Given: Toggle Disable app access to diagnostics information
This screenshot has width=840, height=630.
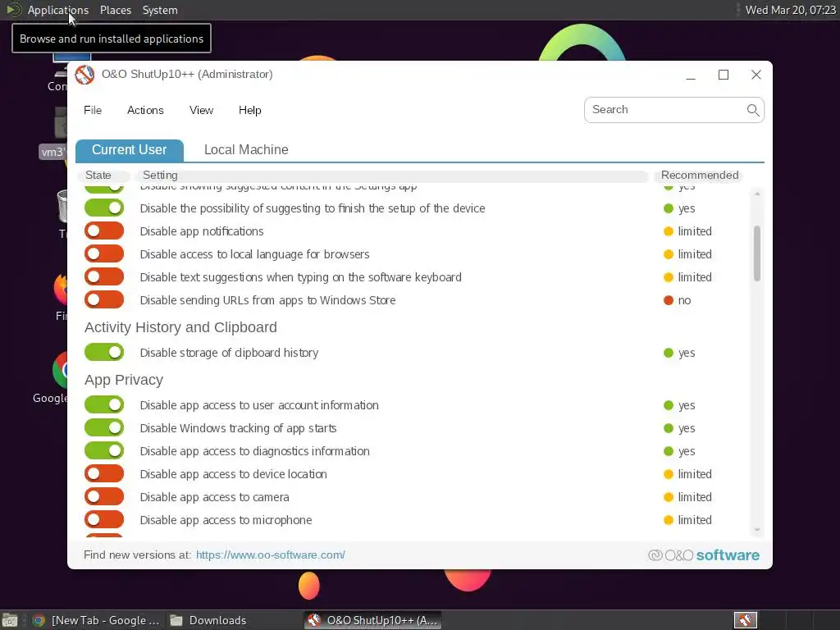Looking at the screenshot, I should (x=104, y=451).
